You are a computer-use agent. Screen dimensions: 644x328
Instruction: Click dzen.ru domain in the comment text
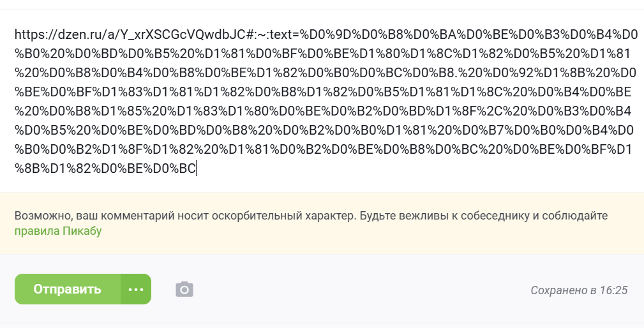pyautogui.click(x=77, y=34)
